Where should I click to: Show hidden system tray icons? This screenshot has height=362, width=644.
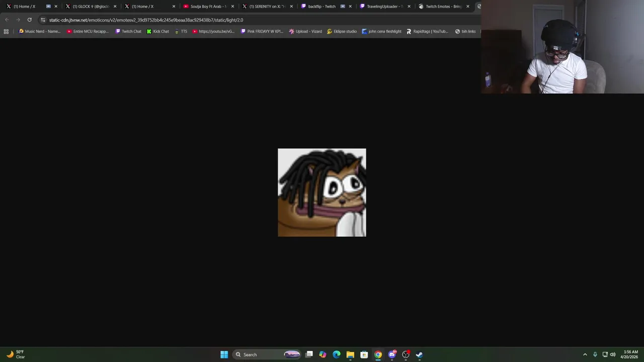pos(585,354)
